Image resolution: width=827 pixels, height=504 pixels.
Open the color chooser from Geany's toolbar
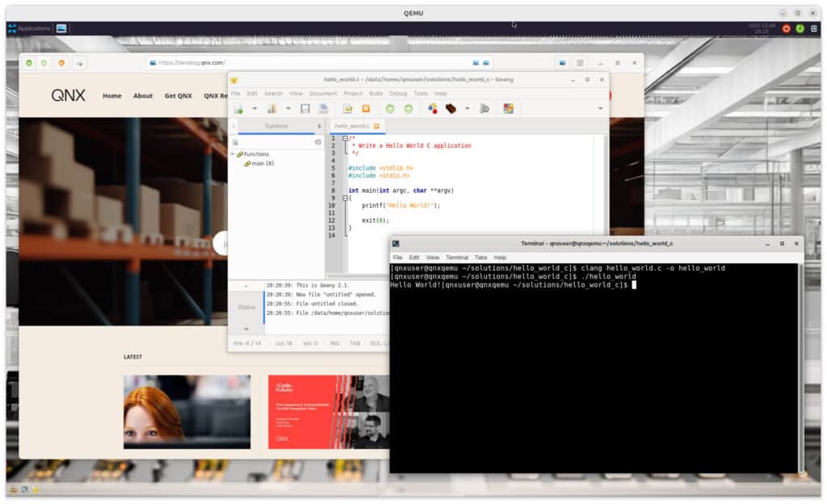(x=508, y=108)
